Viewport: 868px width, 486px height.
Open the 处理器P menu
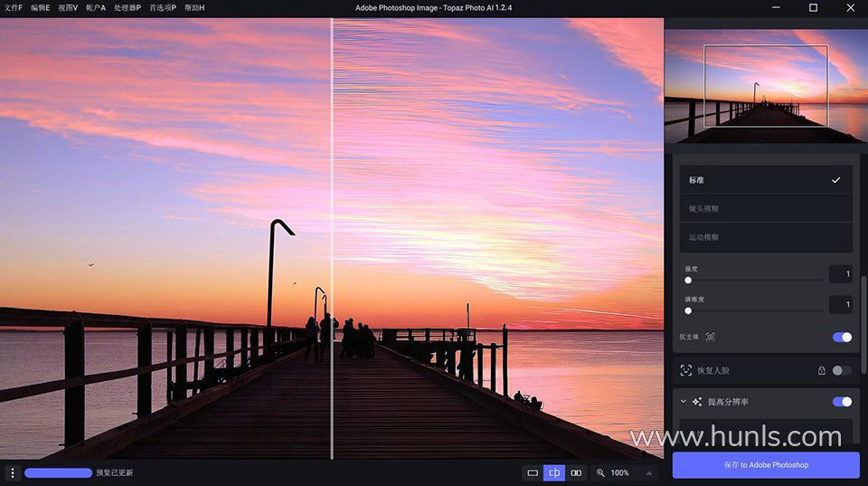tap(127, 8)
